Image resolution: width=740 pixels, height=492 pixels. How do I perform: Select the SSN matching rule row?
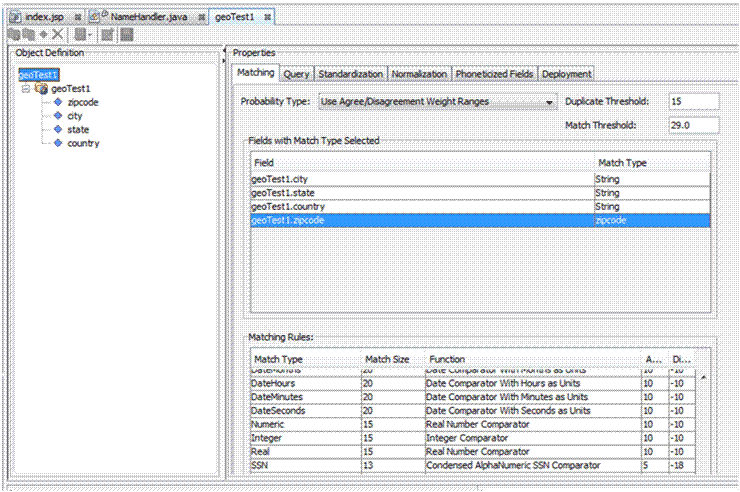[x=473, y=466]
